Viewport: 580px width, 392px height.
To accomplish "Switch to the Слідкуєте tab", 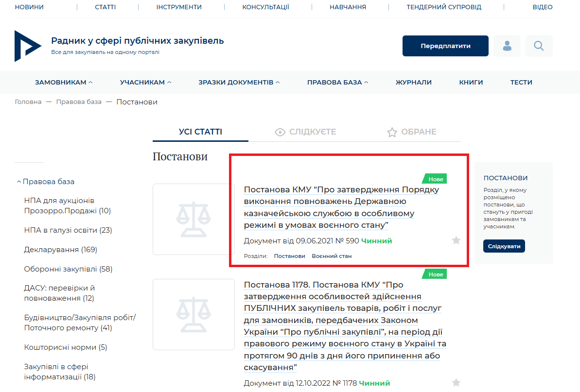I will tap(305, 132).
